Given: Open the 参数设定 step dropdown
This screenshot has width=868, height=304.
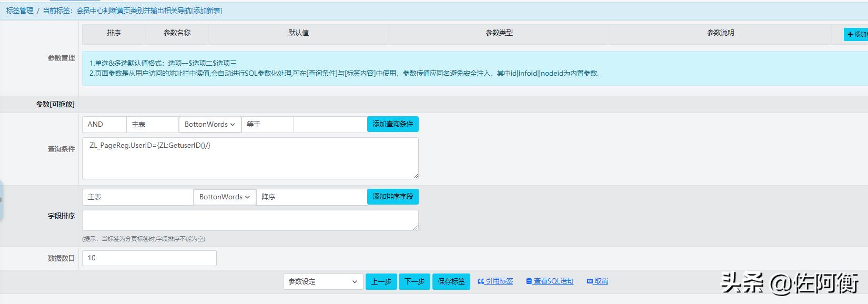Looking at the screenshot, I should [323, 281].
